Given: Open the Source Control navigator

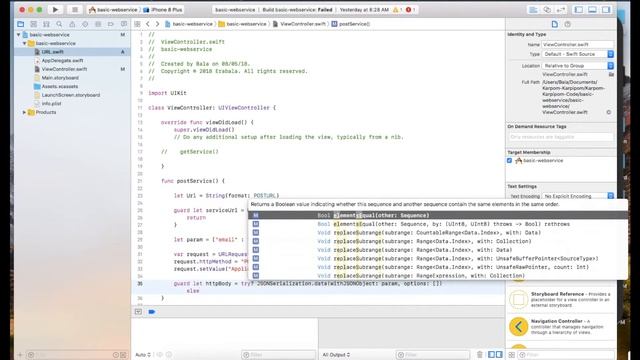Looking at the screenshot, I should click(33, 24).
